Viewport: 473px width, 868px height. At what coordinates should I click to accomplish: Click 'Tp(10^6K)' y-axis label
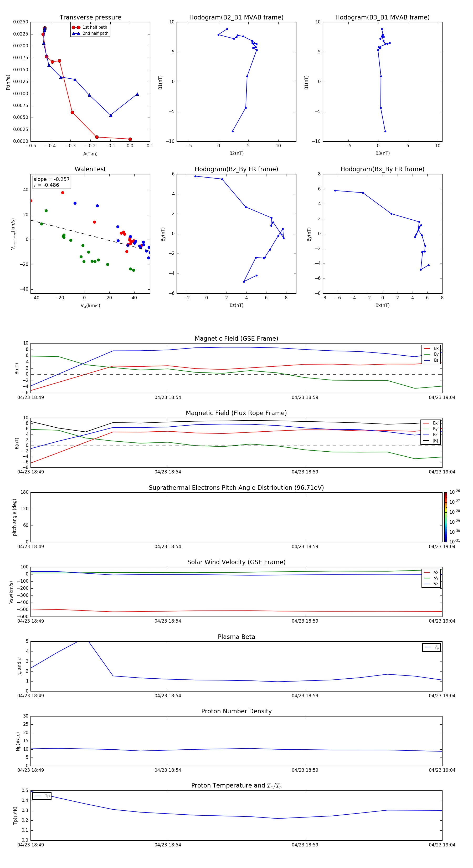pos(16,815)
